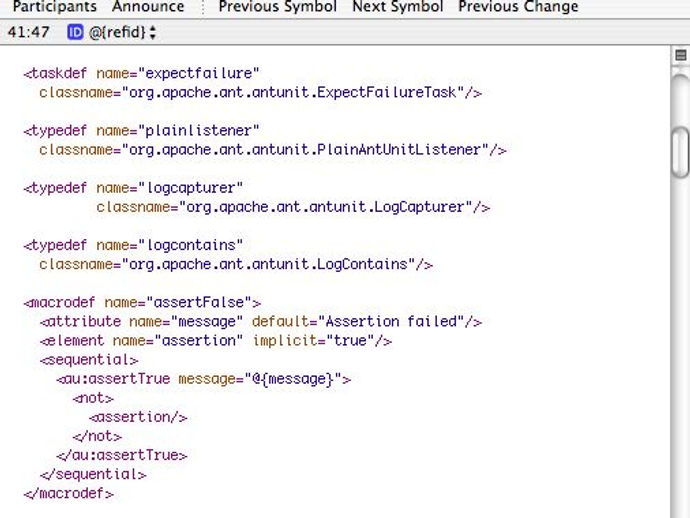Viewport: 690px width, 518px height.
Task: Click the typedef name="plainlistener" line
Action: (x=142, y=131)
